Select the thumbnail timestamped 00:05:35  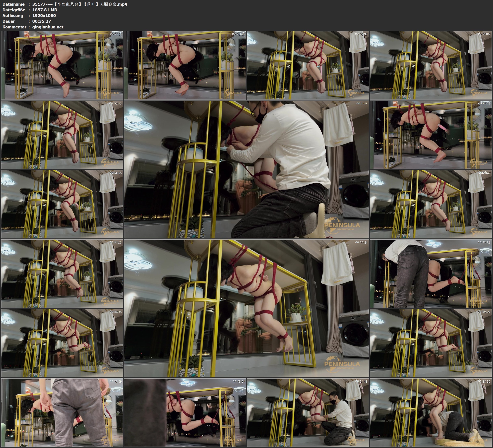308,65
